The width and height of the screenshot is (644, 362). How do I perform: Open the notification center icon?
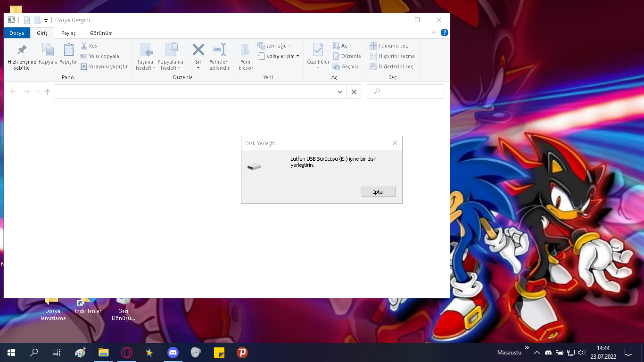tap(628, 353)
